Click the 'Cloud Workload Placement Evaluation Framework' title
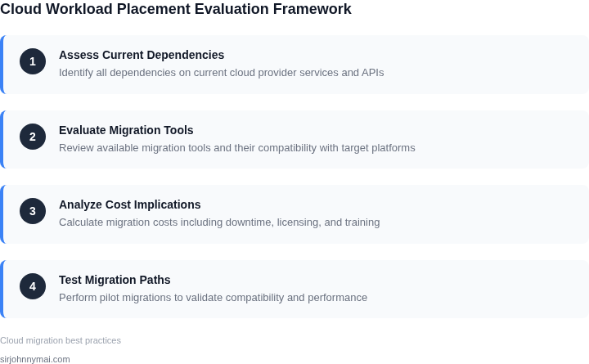 pyautogui.click(x=176, y=9)
